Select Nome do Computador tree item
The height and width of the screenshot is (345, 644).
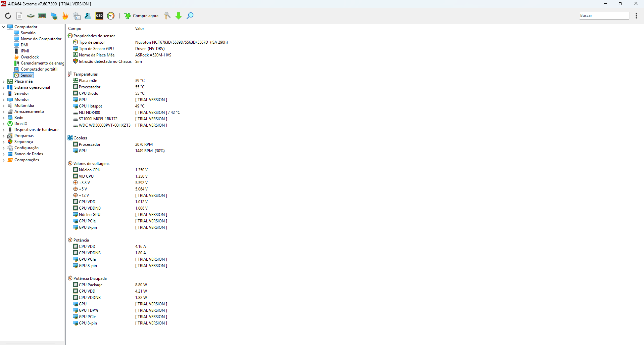pos(38,39)
